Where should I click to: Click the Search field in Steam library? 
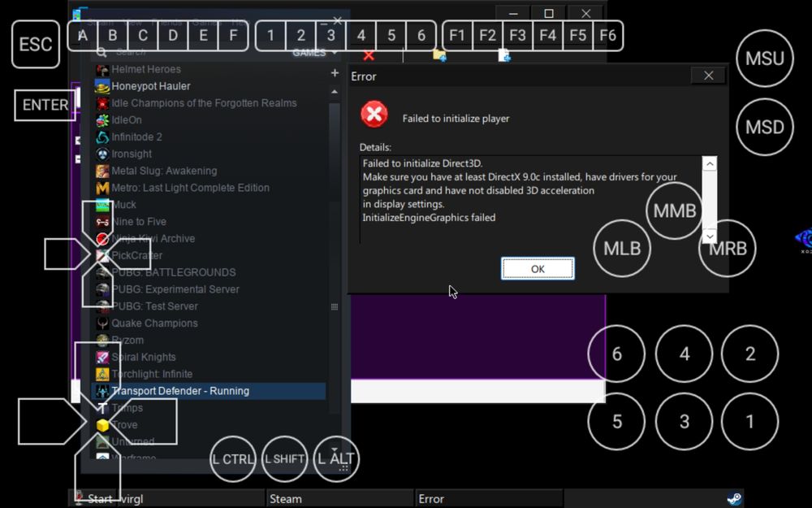coord(192,52)
